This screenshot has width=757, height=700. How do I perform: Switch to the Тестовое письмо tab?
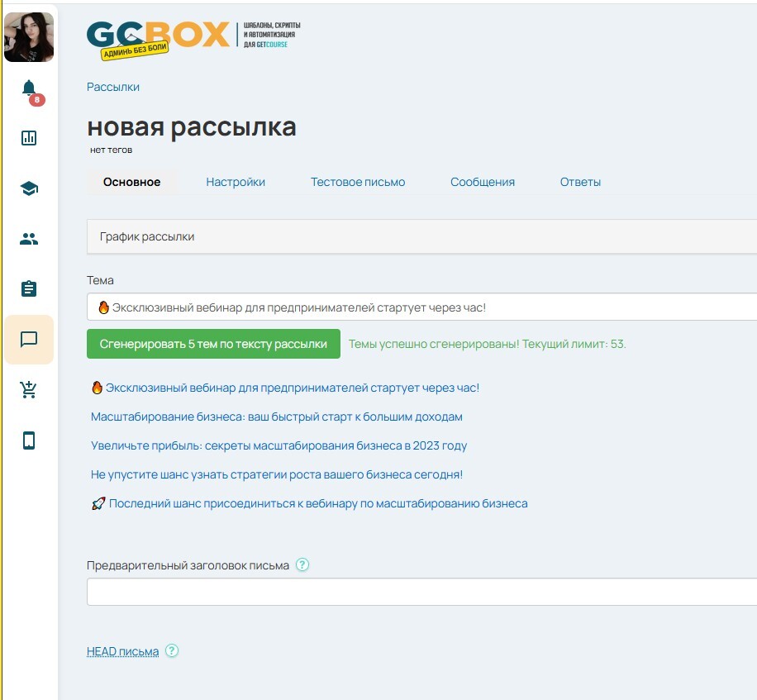tap(358, 182)
